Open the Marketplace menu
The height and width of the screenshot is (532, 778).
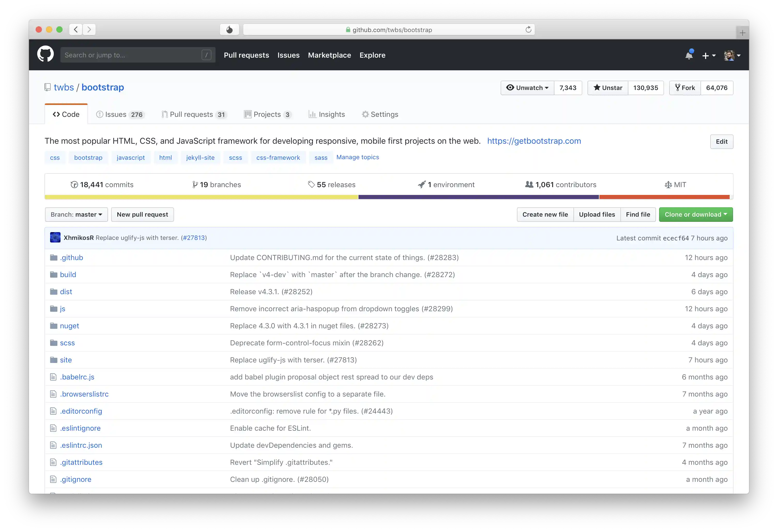coord(329,55)
